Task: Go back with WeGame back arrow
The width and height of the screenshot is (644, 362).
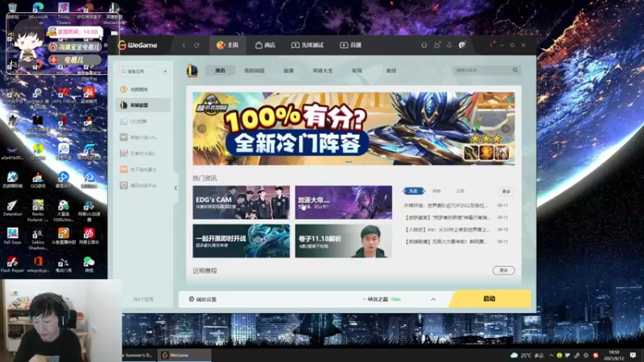Action: [x=184, y=45]
